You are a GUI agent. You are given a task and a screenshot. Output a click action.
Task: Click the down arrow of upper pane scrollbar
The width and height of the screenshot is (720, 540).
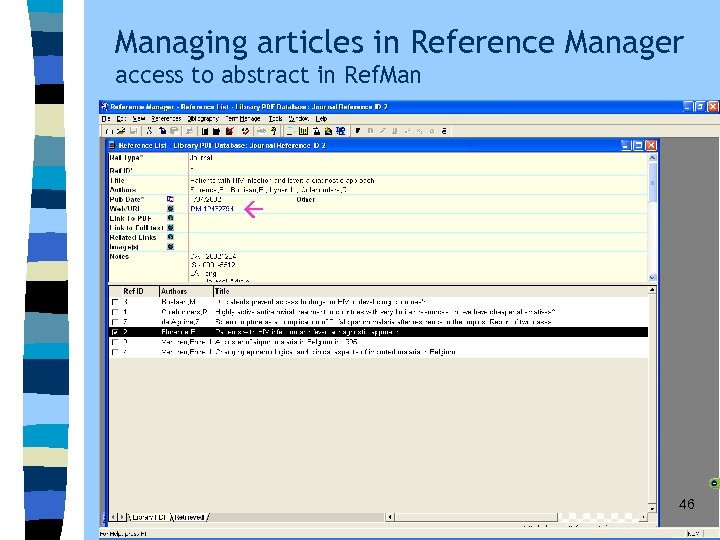[x=652, y=277]
